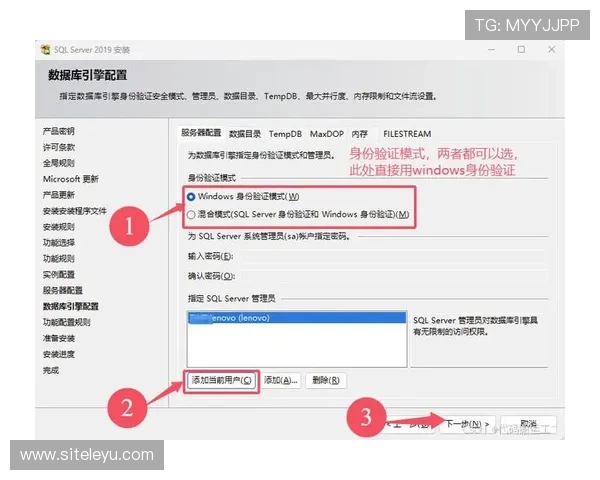Switch to the FILESTREAM tab
Screen dimensions: 600x480
[407, 134]
